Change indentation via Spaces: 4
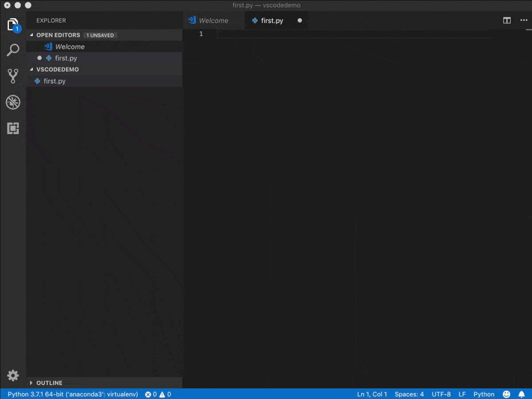 409,394
